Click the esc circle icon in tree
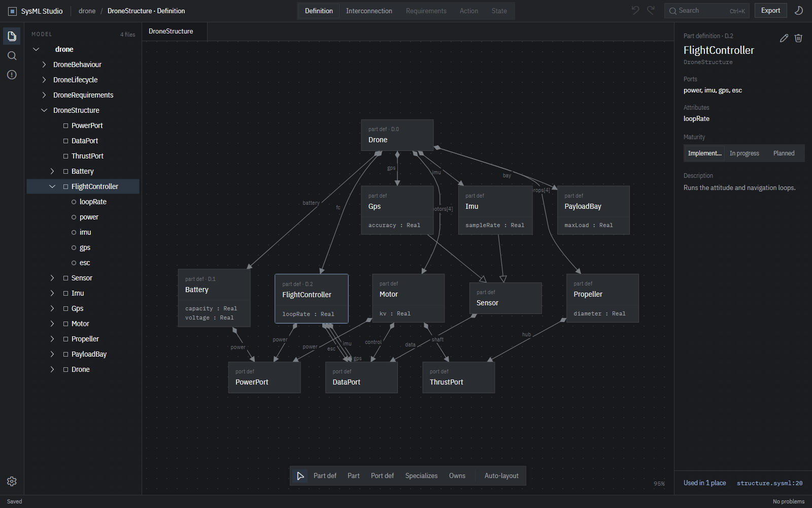 click(74, 263)
